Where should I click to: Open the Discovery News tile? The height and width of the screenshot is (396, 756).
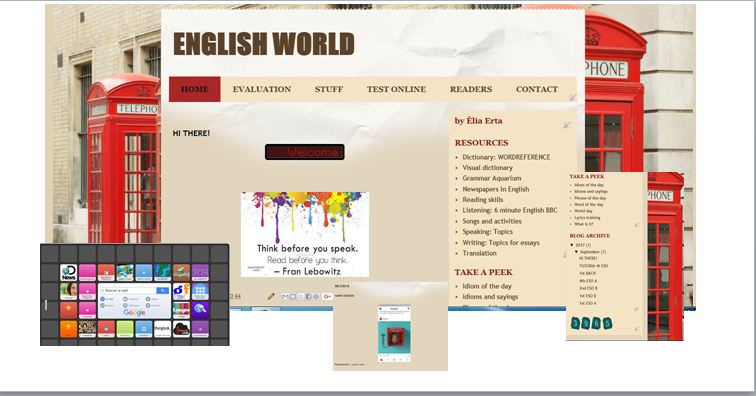[x=68, y=273]
